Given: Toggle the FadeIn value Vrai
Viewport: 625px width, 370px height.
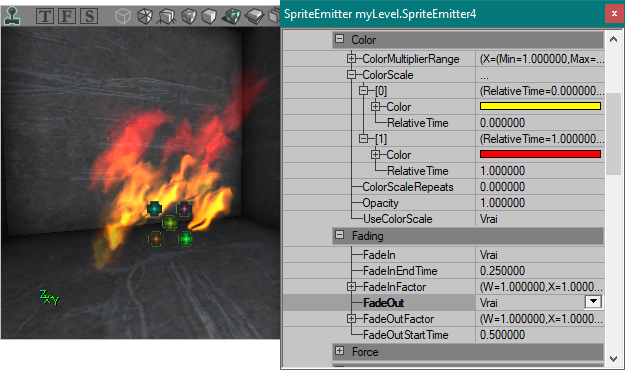Looking at the screenshot, I should (x=540, y=255).
